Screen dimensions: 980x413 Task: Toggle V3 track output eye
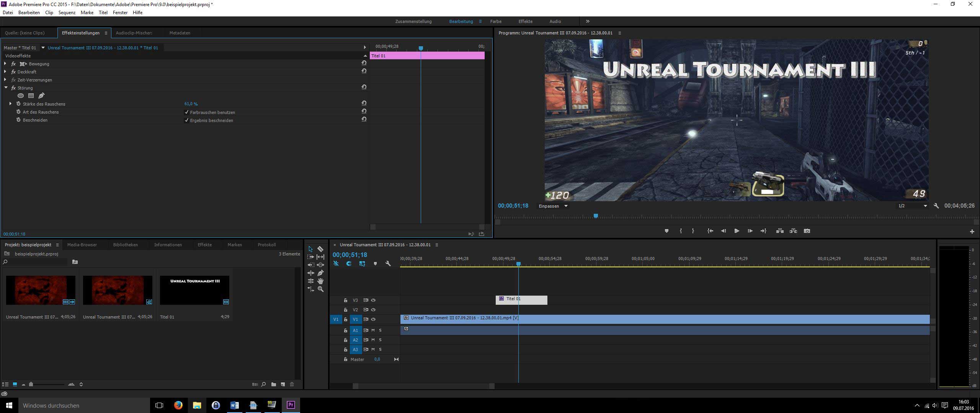(x=374, y=300)
